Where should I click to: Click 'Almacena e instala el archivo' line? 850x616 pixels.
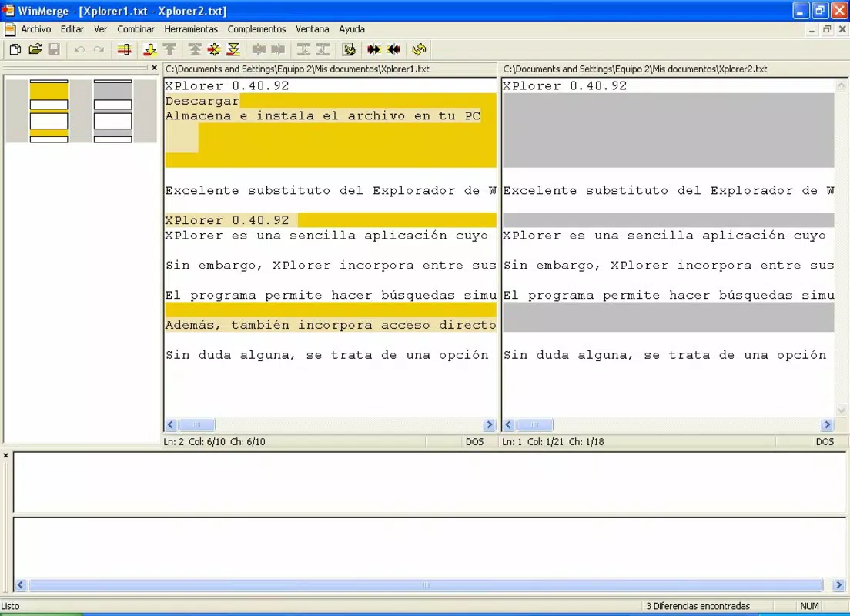[x=330, y=116]
